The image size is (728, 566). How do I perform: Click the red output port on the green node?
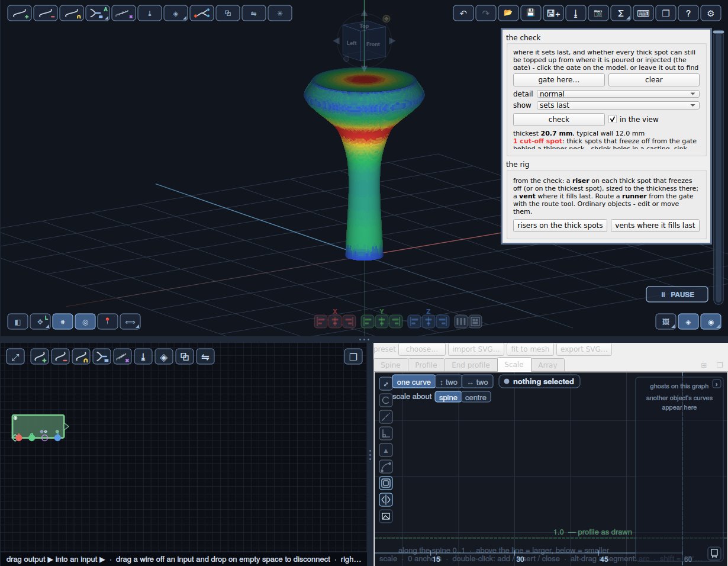(x=19, y=438)
